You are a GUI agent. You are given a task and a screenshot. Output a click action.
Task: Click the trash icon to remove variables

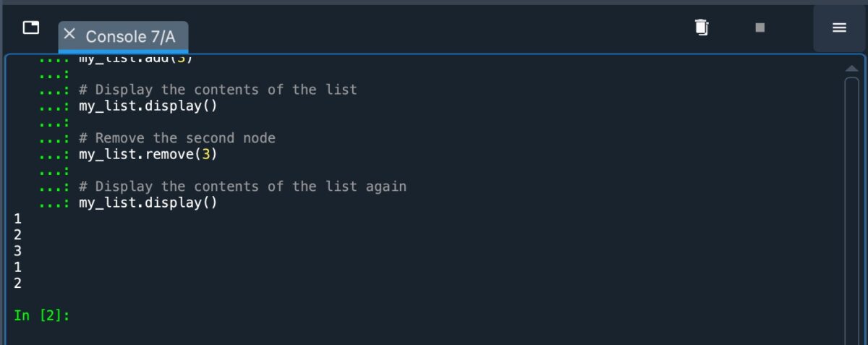coord(701,27)
